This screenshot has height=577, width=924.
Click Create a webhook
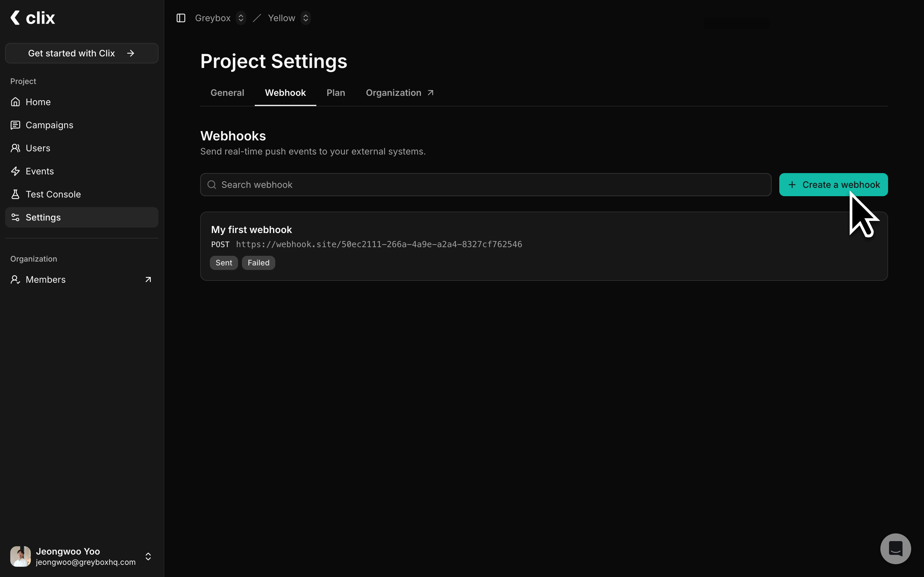[833, 184]
